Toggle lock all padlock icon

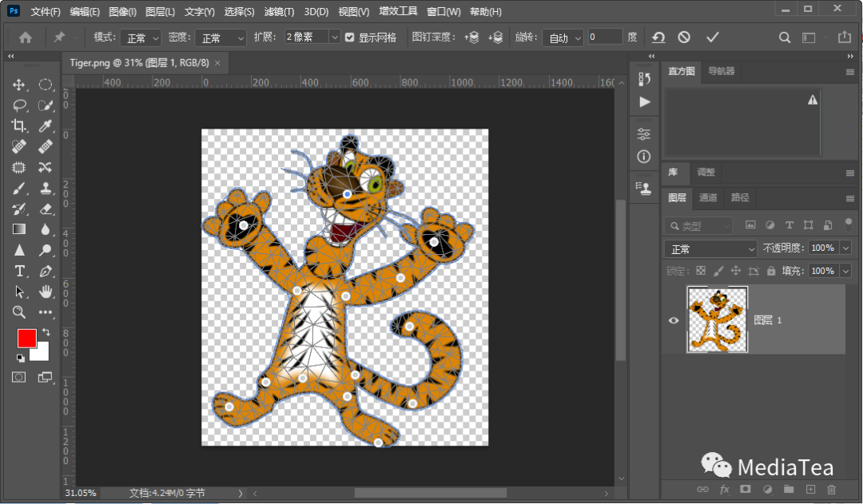click(x=771, y=271)
